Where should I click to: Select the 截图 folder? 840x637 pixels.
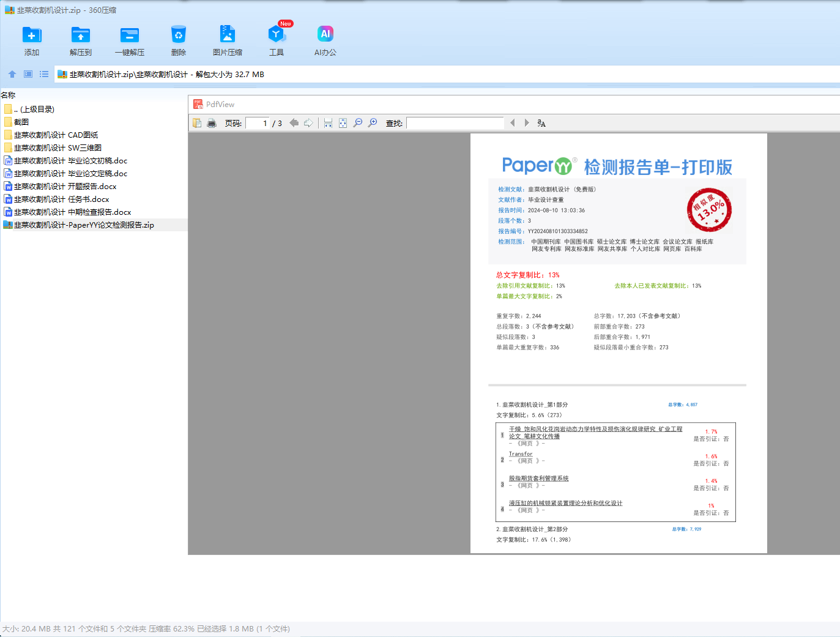point(16,122)
